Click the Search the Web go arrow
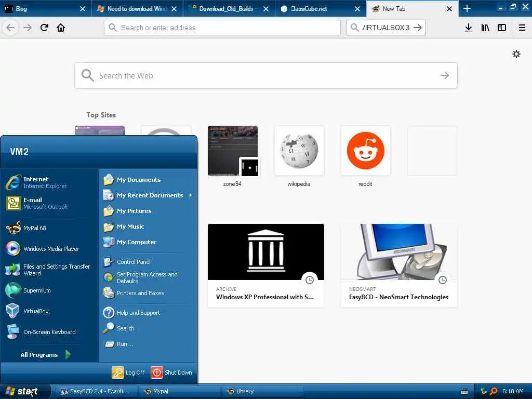The height and width of the screenshot is (399, 532). click(445, 75)
